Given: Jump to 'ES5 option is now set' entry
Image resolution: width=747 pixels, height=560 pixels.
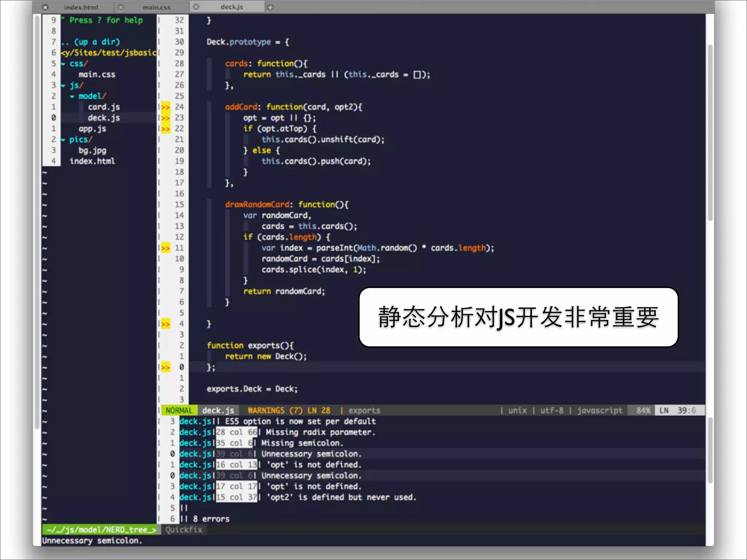Looking at the screenshot, I should click(277, 421).
